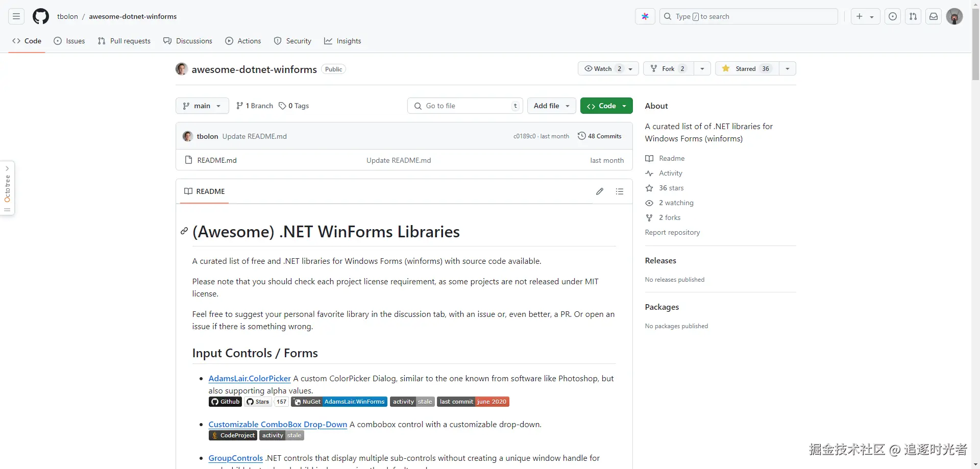Open the README outline list icon
Viewport: 980px width, 469px height.
click(620, 191)
